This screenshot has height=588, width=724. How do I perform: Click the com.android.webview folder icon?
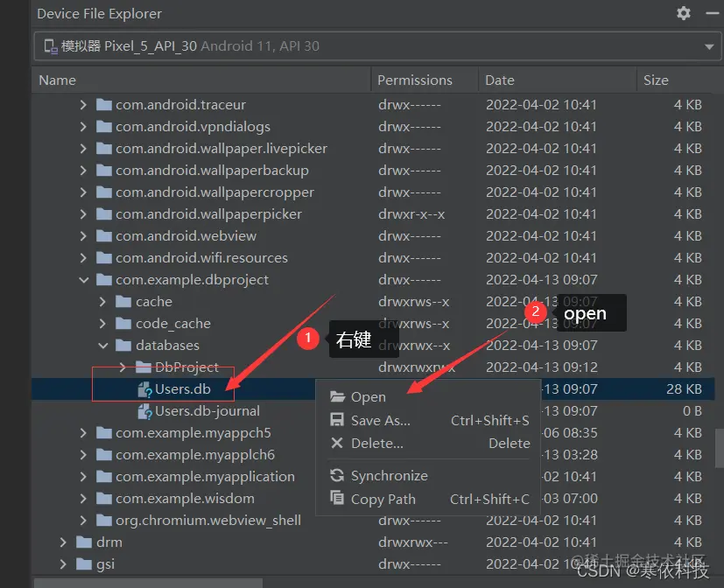click(104, 236)
